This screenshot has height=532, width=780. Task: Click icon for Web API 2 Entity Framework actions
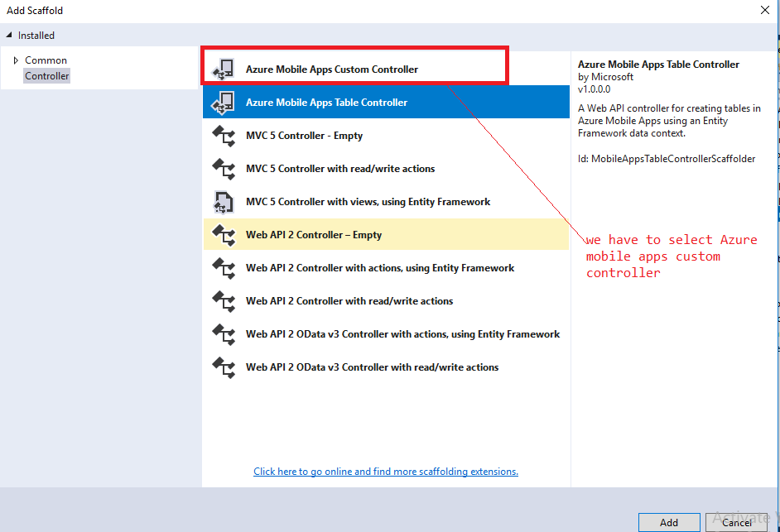(x=224, y=269)
